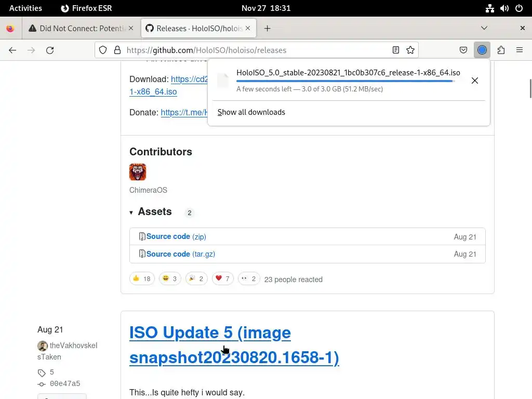Open commit 00e47a5

pos(65,384)
